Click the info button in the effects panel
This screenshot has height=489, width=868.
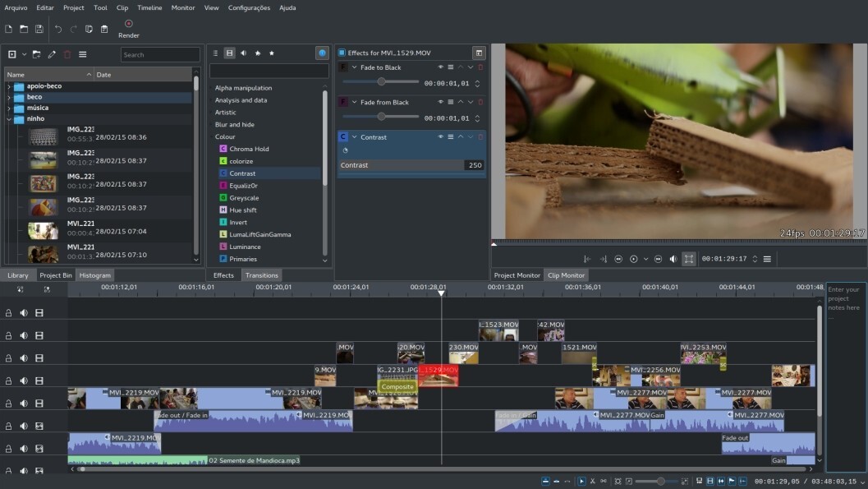(x=322, y=53)
